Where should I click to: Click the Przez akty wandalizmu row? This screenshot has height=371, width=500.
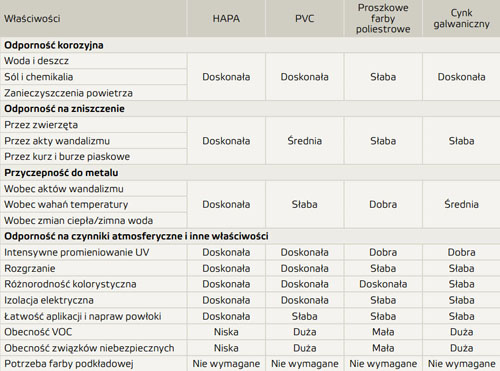(x=93, y=141)
